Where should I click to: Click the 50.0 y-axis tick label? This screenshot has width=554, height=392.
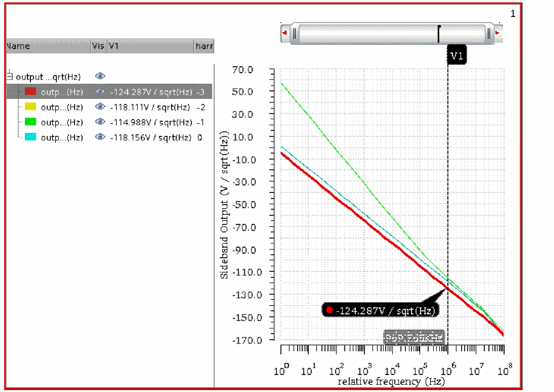coord(242,92)
